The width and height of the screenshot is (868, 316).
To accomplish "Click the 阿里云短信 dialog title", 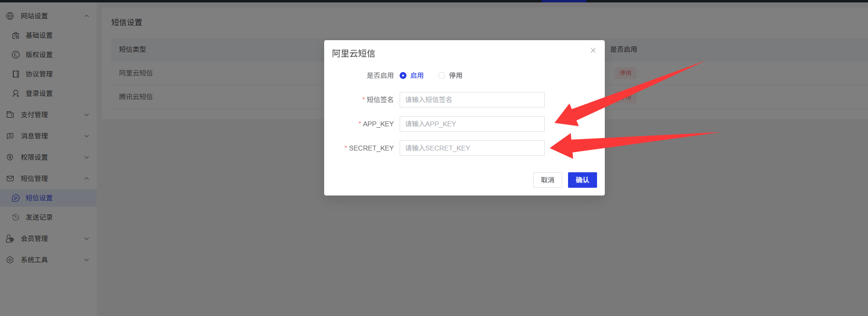I will 354,54.
